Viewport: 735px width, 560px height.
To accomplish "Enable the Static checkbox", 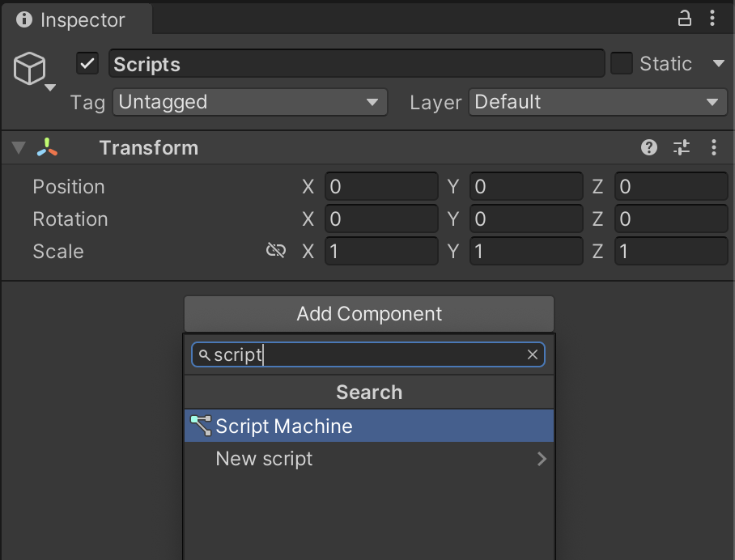I will point(622,63).
